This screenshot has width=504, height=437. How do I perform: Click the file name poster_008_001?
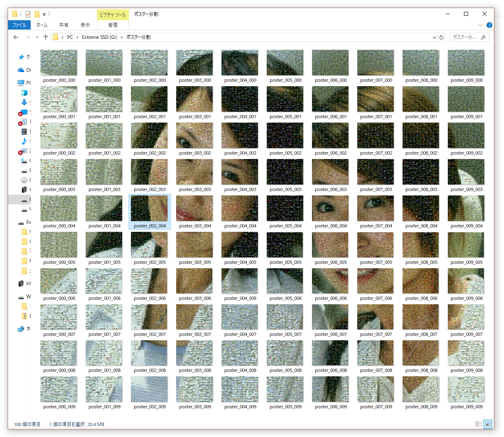click(421, 117)
